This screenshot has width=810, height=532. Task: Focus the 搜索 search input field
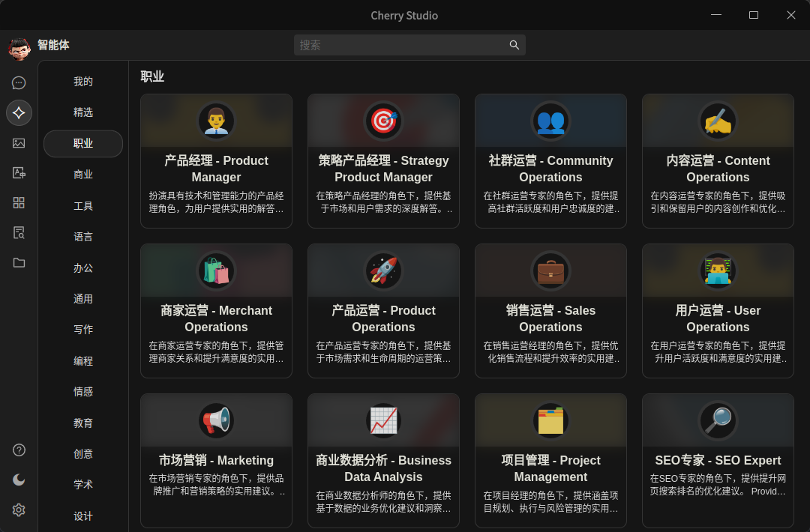409,45
